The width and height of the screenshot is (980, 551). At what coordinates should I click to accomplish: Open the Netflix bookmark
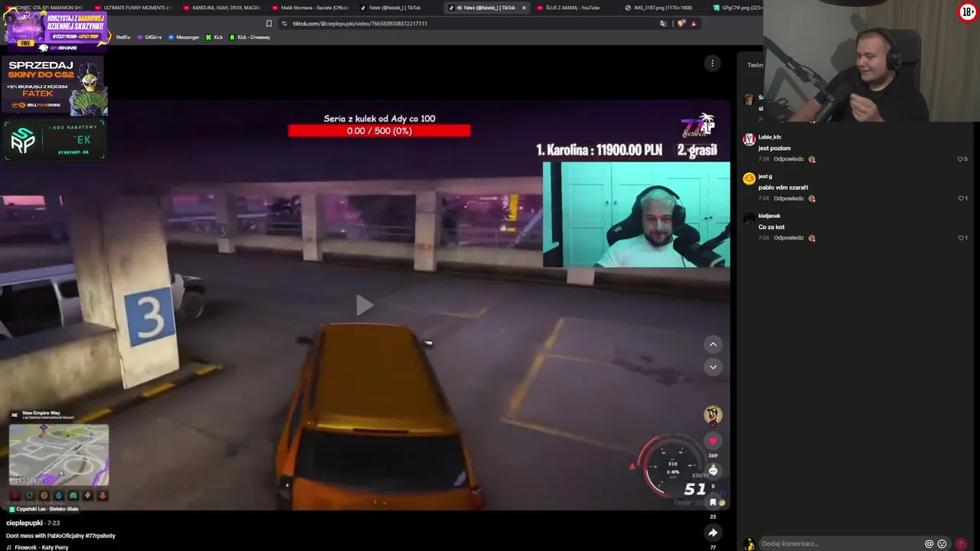coord(119,37)
